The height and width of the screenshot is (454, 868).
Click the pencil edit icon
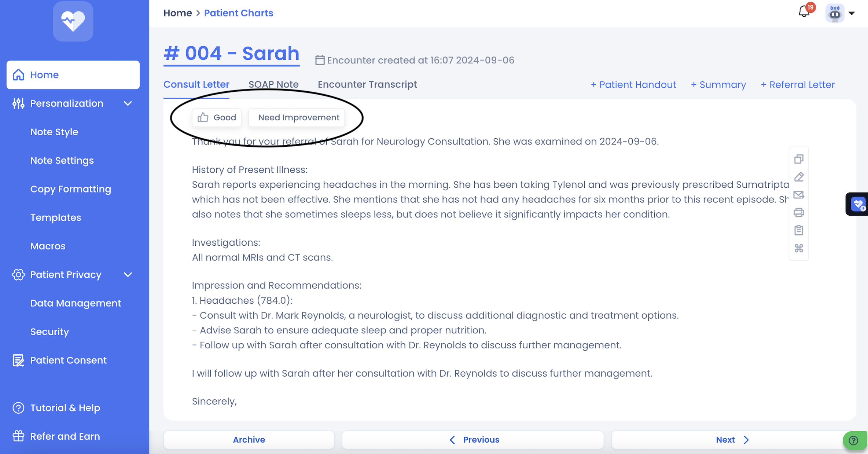(x=799, y=177)
